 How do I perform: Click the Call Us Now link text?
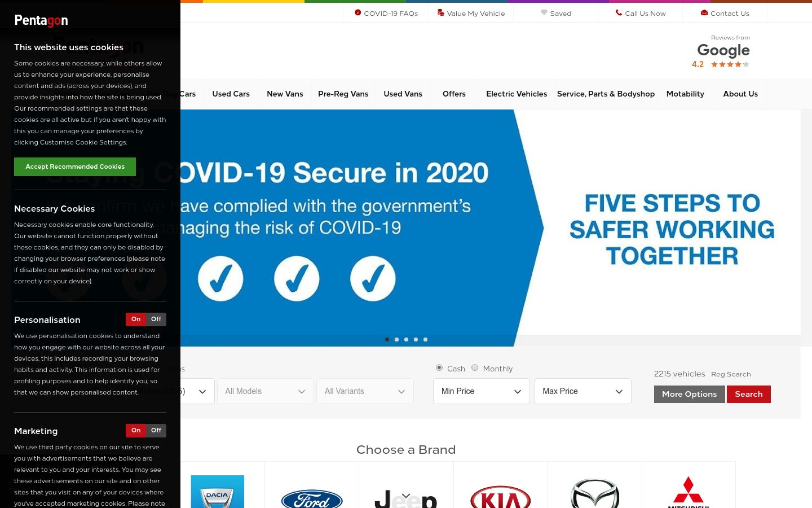(645, 13)
